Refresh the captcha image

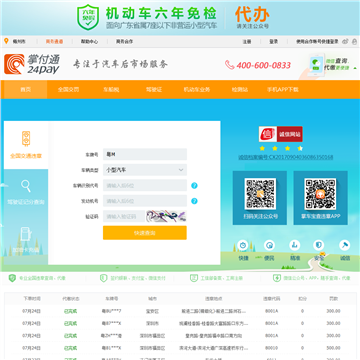(x=166, y=216)
